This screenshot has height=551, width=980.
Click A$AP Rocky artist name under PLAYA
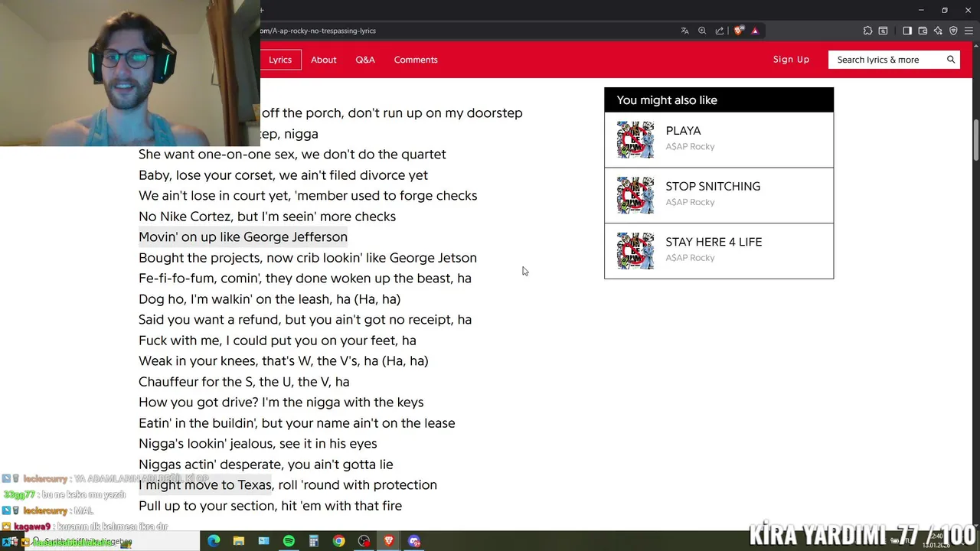tap(690, 146)
